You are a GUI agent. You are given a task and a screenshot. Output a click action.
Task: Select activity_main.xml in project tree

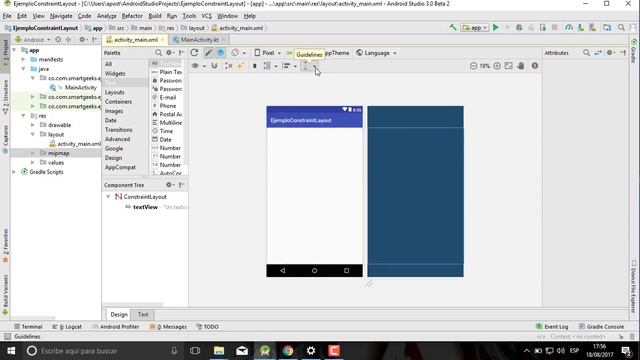coord(75,144)
